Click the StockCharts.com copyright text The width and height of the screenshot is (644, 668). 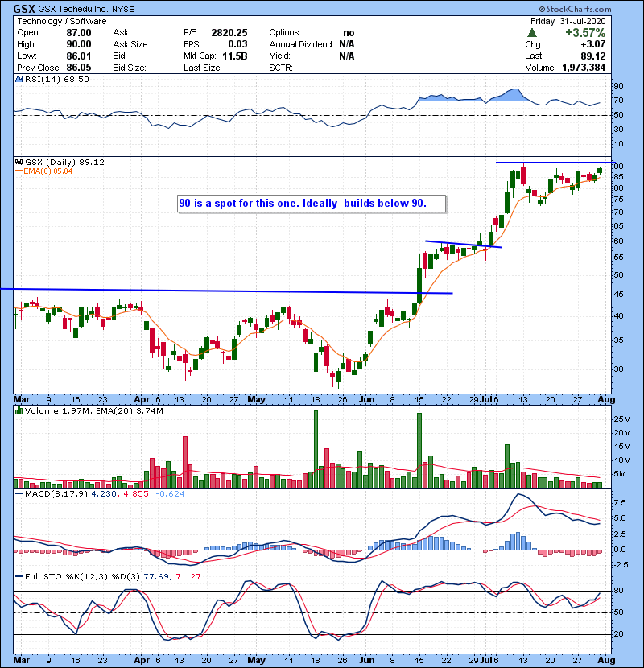pyautogui.click(x=575, y=9)
